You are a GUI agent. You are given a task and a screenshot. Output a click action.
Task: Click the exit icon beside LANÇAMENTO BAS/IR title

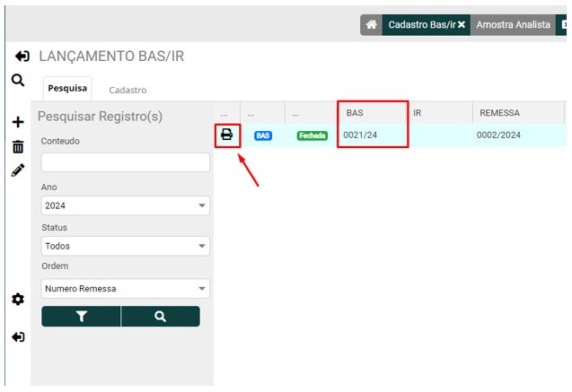(x=22, y=57)
